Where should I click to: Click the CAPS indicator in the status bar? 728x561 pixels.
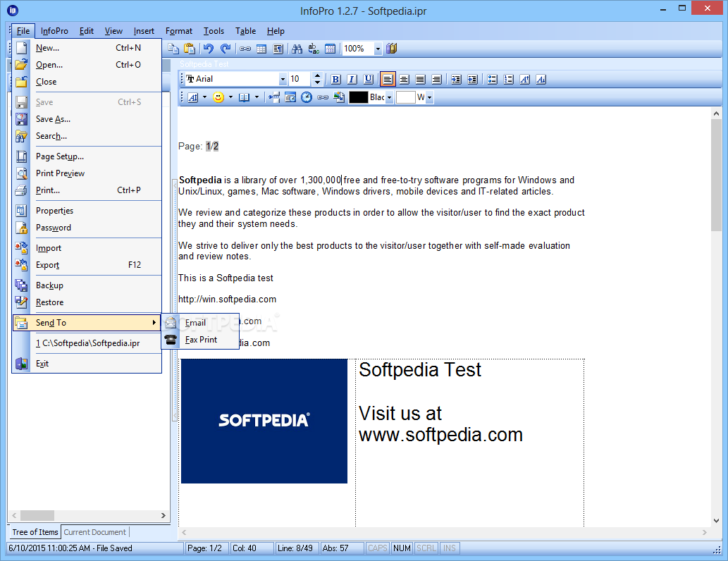click(x=378, y=548)
